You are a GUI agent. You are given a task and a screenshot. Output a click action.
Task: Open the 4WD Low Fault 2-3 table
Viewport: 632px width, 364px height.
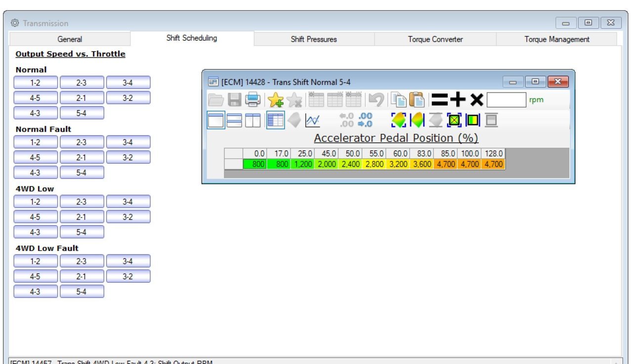click(82, 261)
